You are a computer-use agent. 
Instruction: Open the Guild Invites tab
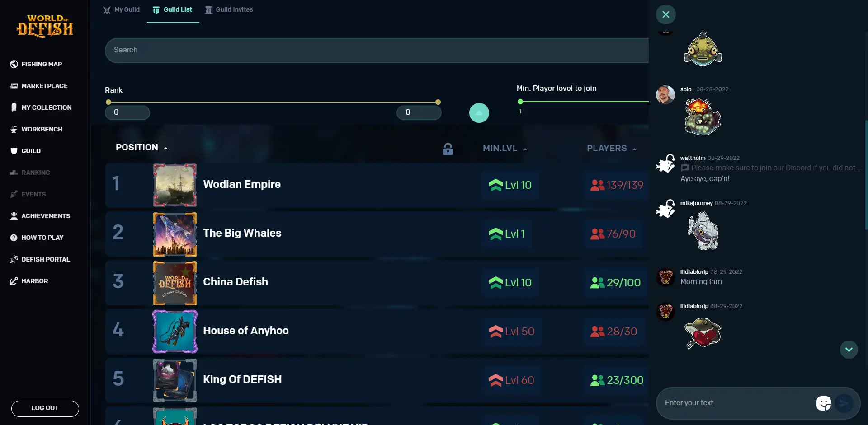[229, 10]
